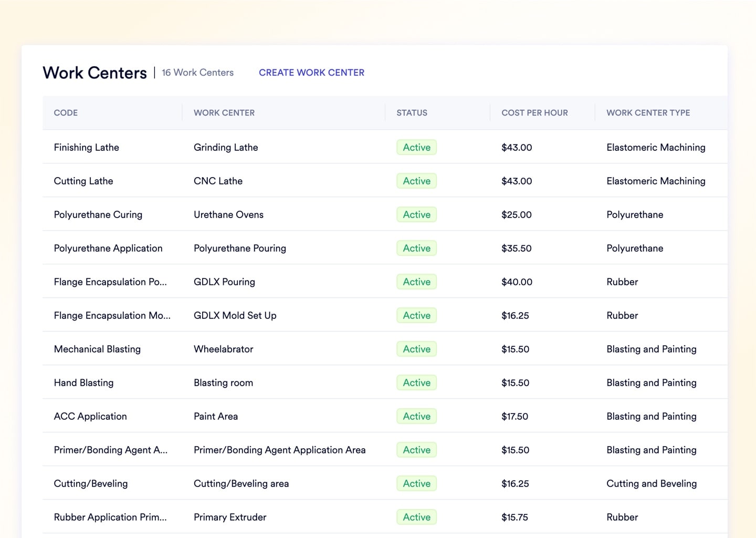Viewport: 756px width, 538px height.
Task: Open the Polyurethane Curing row code
Action: (98, 214)
